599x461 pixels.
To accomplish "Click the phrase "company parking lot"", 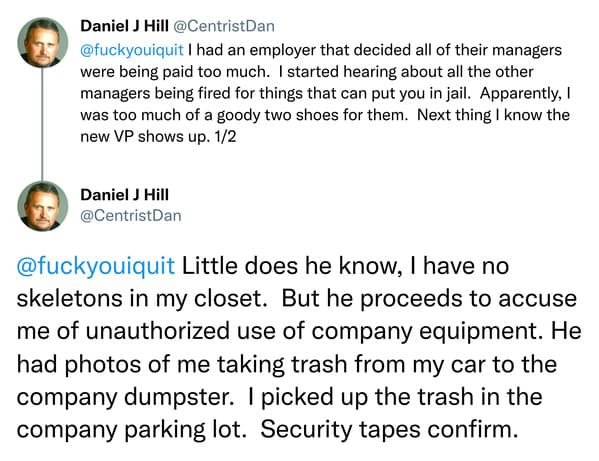I will [x=129, y=430].
